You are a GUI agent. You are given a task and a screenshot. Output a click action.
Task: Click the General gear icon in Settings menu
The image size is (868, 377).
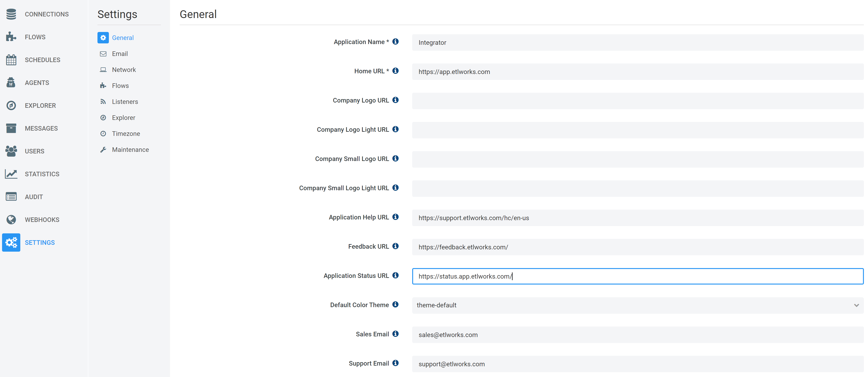[x=103, y=38]
